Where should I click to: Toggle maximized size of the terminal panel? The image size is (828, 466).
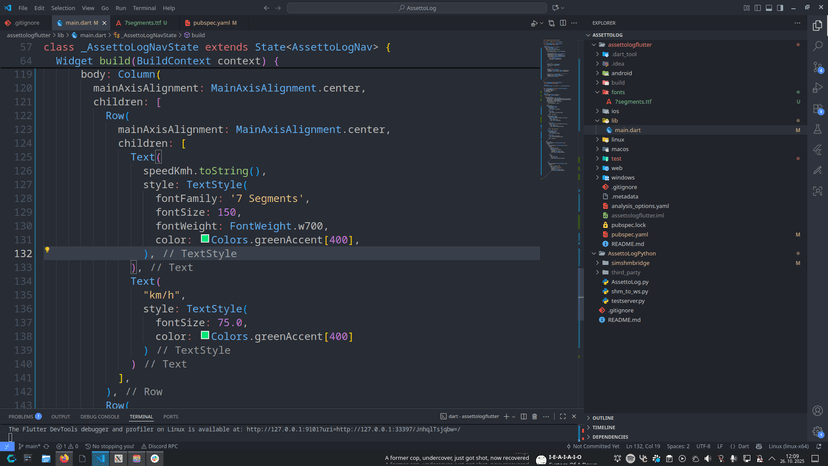point(562,417)
